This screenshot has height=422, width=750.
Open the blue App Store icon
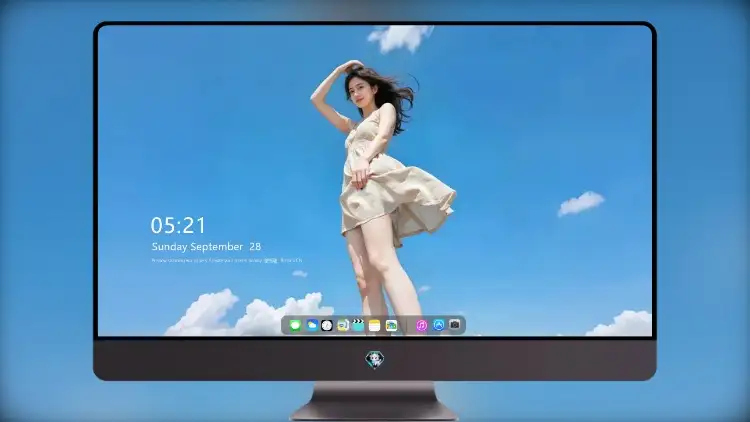[439, 325]
